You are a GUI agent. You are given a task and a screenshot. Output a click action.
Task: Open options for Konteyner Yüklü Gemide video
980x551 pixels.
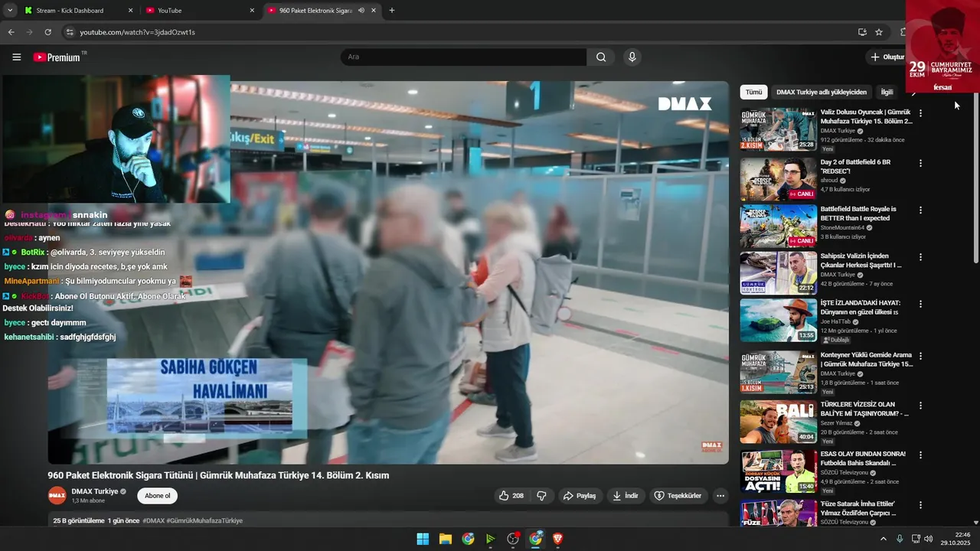[x=920, y=356]
